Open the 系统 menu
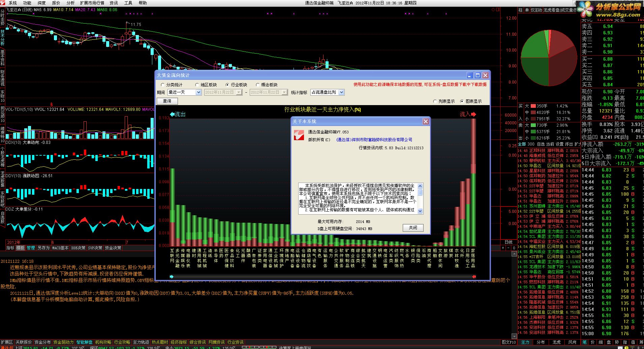This screenshot has width=644, height=349. pyautogui.click(x=13, y=3)
